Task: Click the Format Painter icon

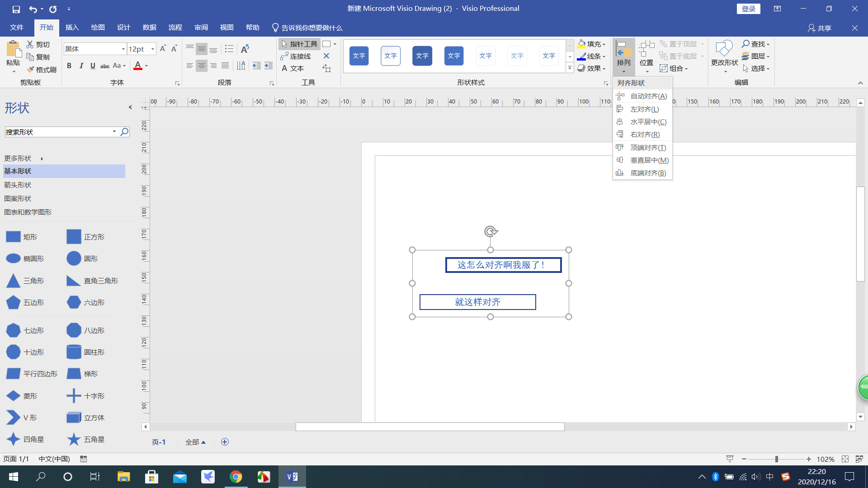Action: (x=31, y=70)
